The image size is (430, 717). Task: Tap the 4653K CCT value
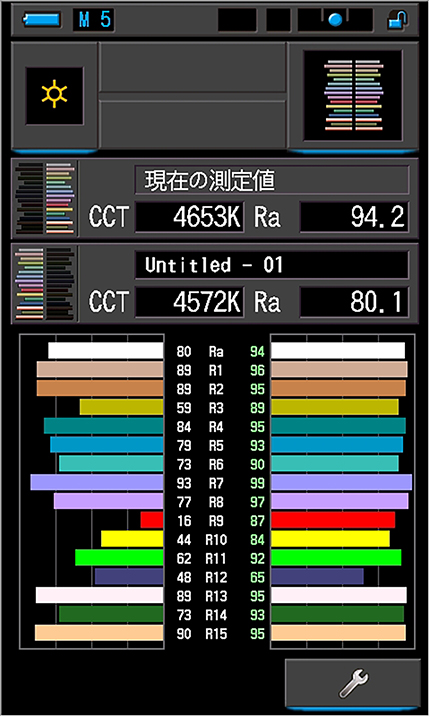(x=189, y=217)
